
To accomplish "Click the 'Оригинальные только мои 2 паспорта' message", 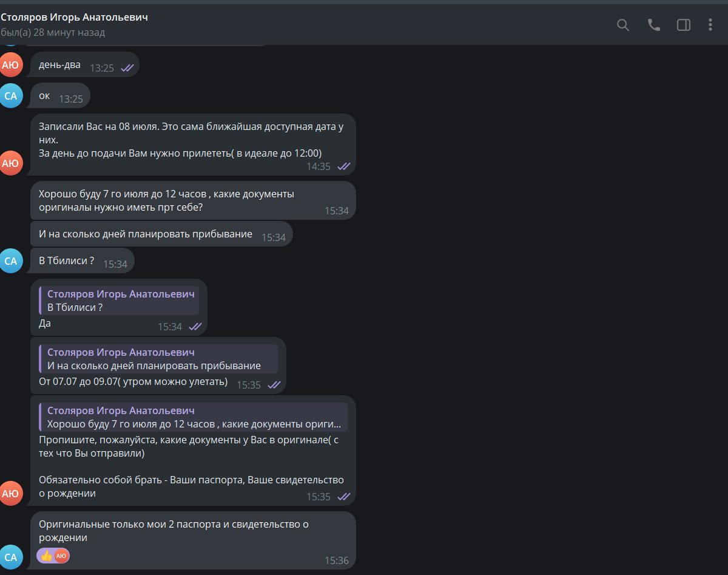I will point(193,540).
